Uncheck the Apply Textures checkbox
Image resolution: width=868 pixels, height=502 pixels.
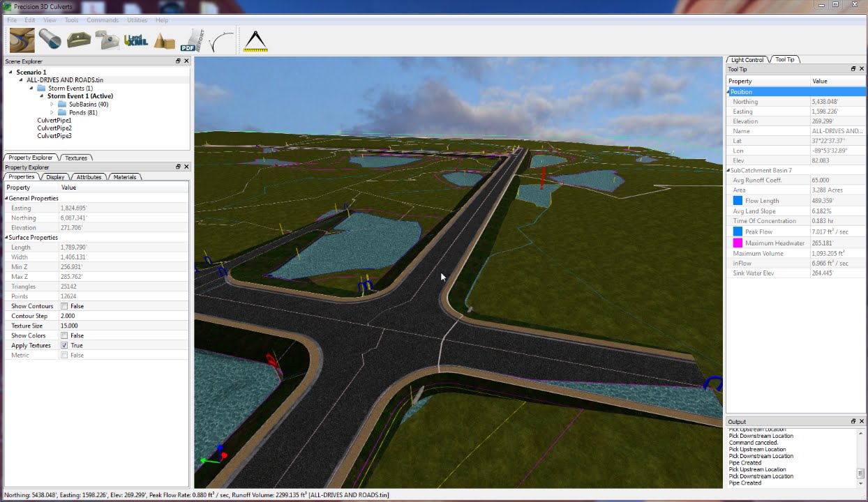[64, 345]
